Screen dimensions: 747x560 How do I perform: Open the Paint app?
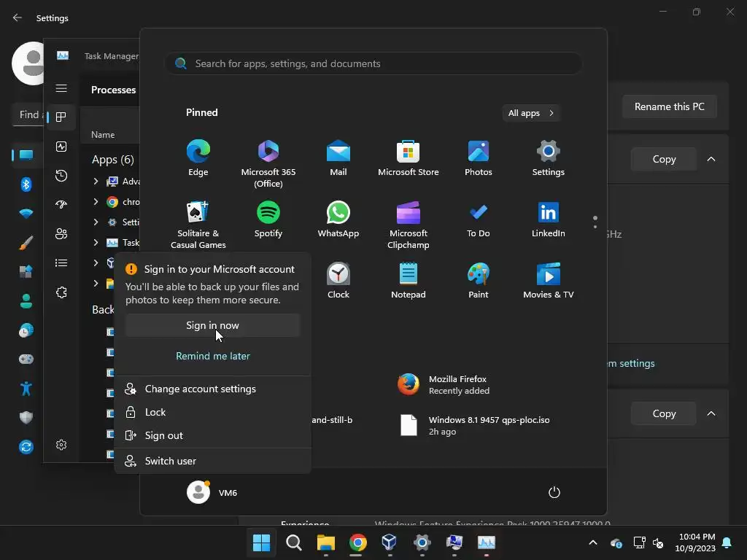[x=479, y=281]
